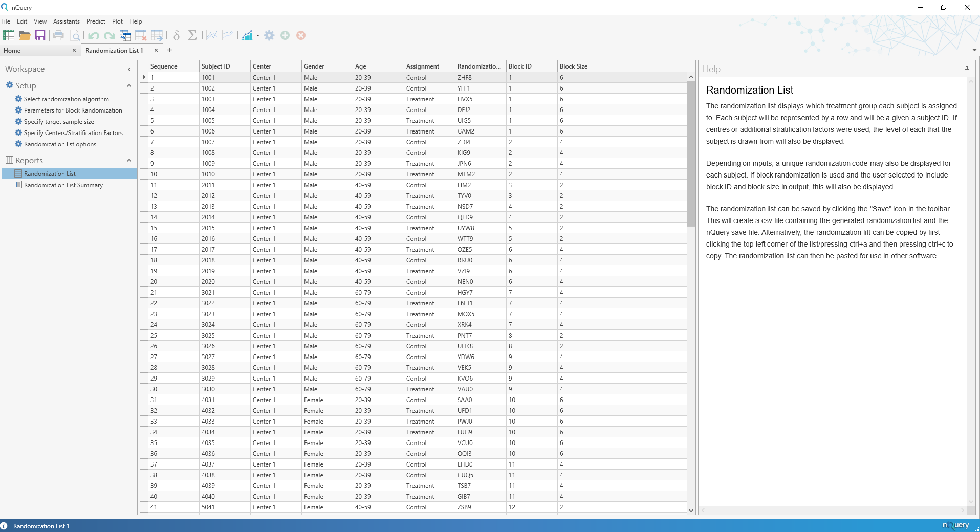Click the new table grid icon
This screenshot has width=980, height=532.
click(9, 35)
